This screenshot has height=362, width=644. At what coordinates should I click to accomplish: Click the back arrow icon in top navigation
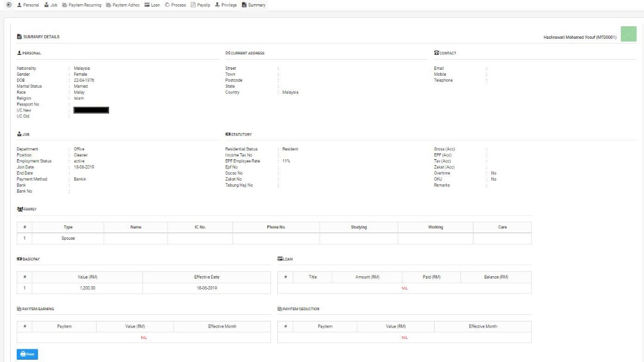pyautogui.click(x=8, y=5)
